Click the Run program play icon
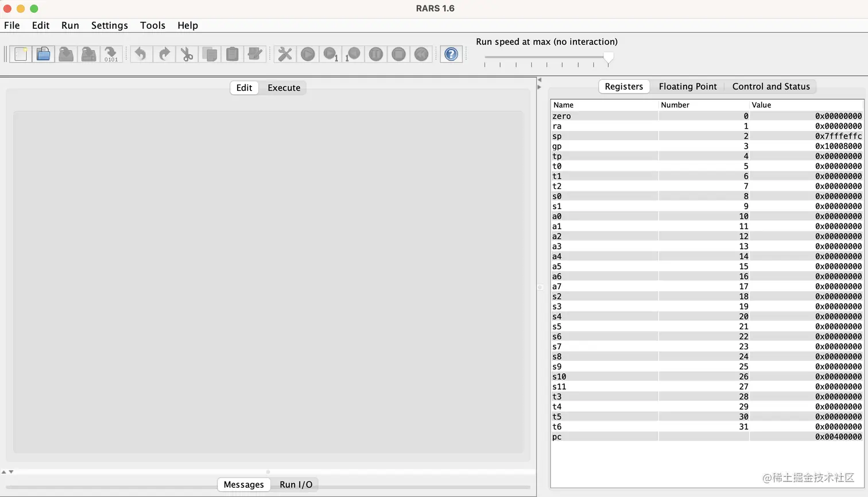 [x=308, y=54]
